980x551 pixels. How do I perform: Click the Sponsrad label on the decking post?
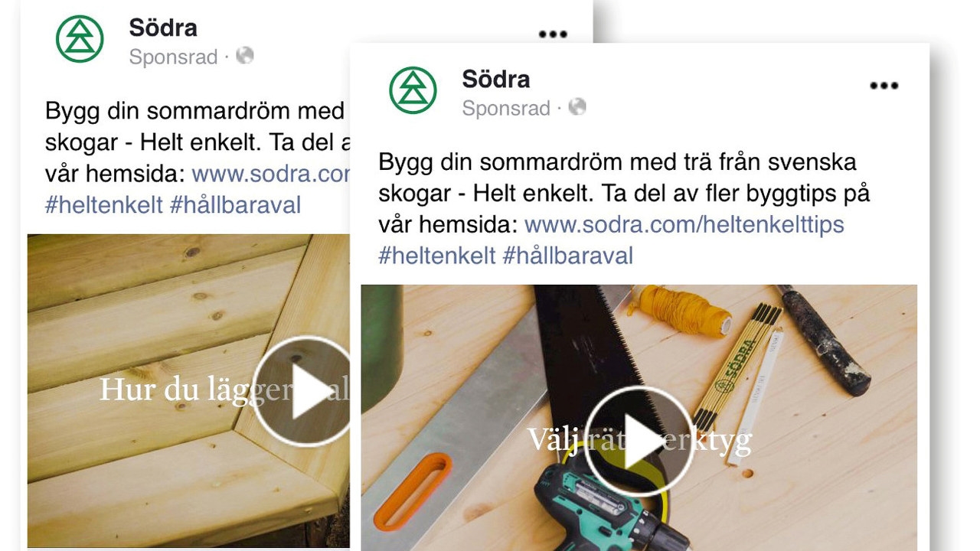(174, 57)
